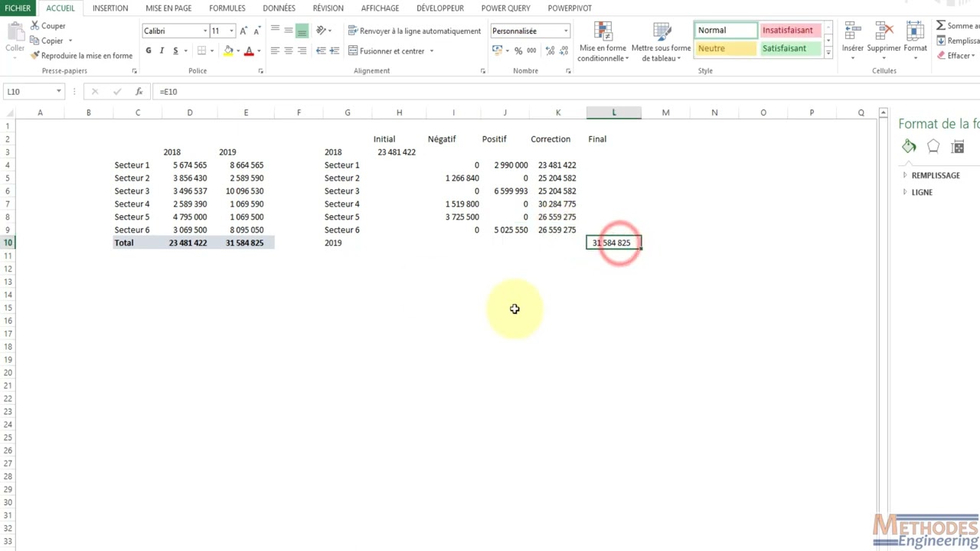Image resolution: width=980 pixels, height=551 pixels.
Task: Click Fusionner et centrer
Action: click(386, 51)
